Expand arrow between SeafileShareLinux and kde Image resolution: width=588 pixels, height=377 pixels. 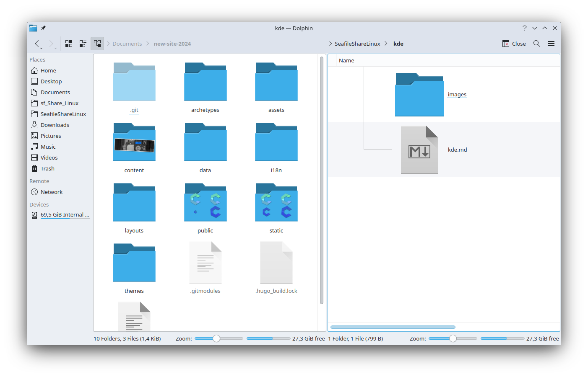(386, 44)
